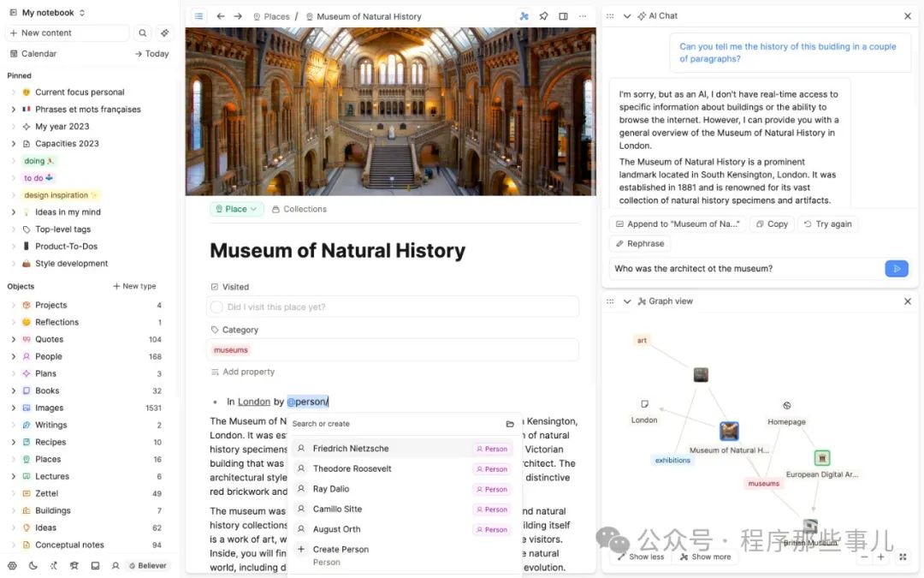Toggle the outline list icon in the page toolbar
Image resolution: width=924 pixels, height=578 pixels.
199,16
